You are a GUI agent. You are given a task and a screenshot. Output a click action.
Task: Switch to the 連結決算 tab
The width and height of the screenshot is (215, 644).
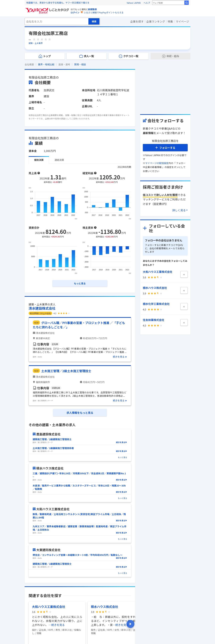pyautogui.click(x=59, y=160)
